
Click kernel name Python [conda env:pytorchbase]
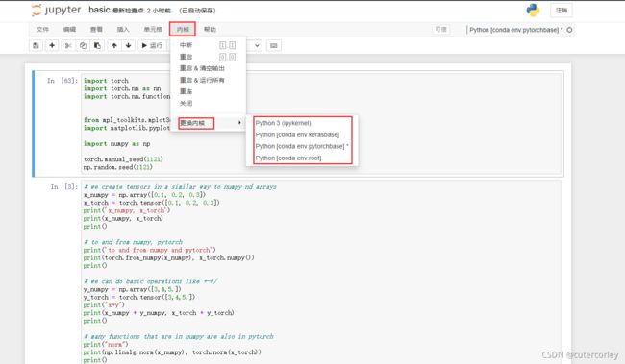point(516,30)
